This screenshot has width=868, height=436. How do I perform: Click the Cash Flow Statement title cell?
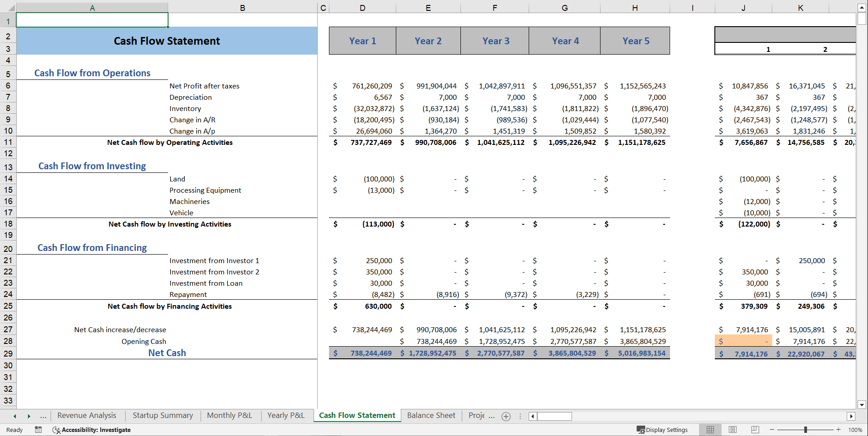pyautogui.click(x=167, y=41)
